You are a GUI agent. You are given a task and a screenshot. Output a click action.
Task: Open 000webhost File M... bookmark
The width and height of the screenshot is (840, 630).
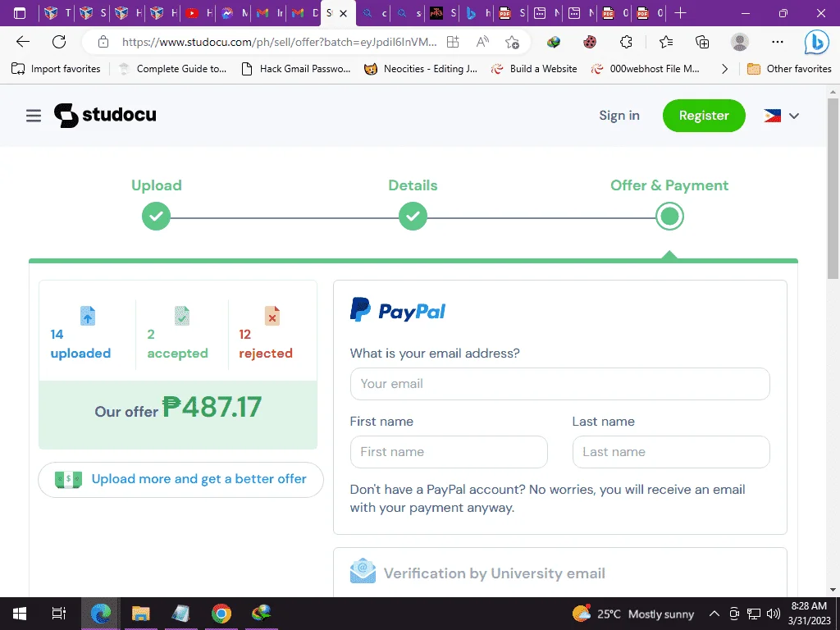coord(646,69)
